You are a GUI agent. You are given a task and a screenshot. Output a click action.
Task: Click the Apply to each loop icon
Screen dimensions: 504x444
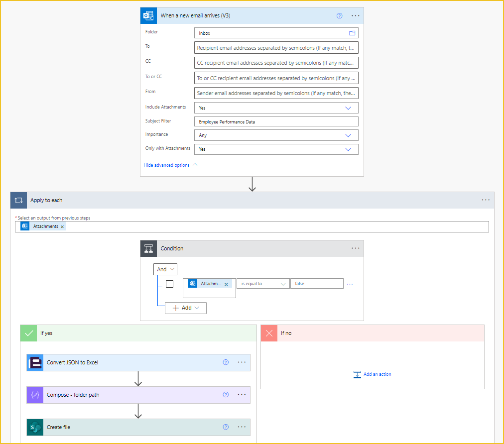pyautogui.click(x=18, y=200)
